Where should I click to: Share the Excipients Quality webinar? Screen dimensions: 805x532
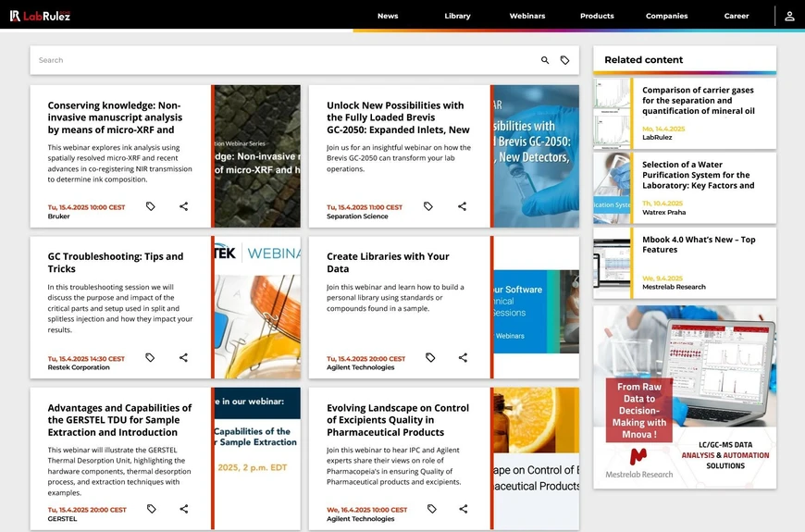463,509
